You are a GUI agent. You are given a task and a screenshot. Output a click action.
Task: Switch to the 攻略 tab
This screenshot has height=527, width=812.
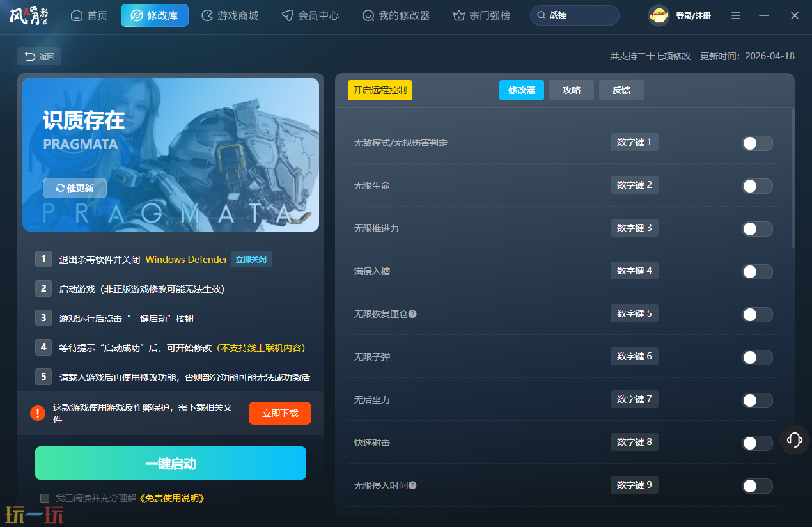(572, 90)
